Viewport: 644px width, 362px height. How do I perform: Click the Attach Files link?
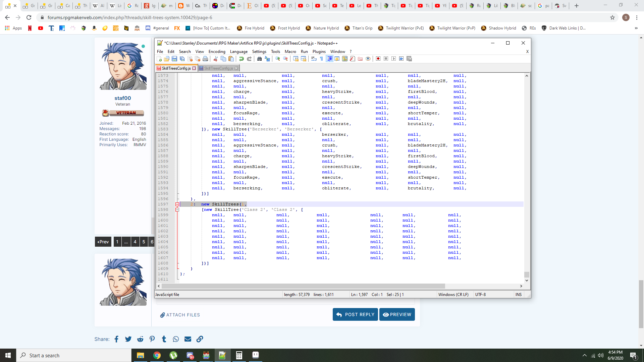coord(180,315)
